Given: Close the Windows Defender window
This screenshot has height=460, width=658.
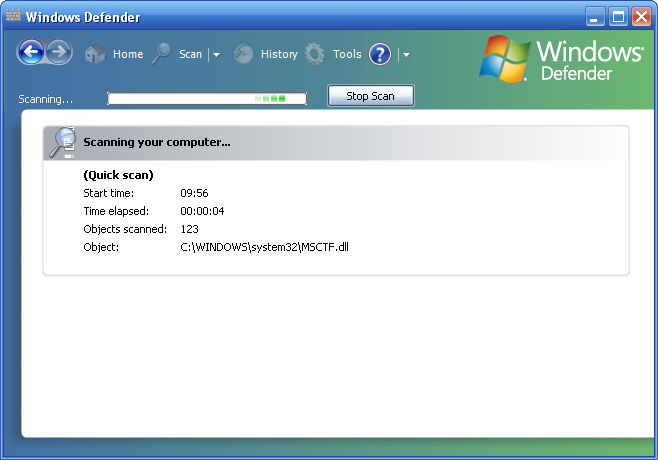Looking at the screenshot, I should [x=641, y=17].
